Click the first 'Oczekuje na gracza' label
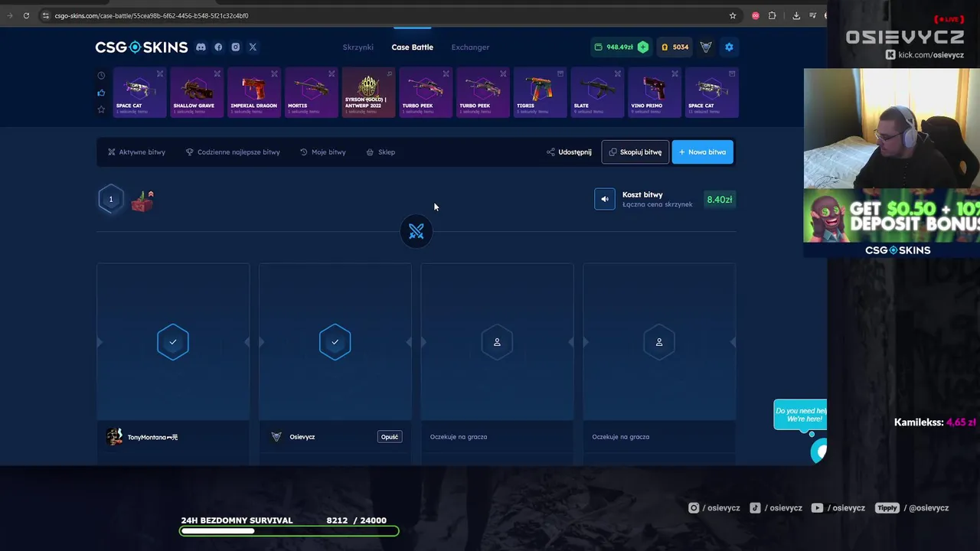The width and height of the screenshot is (980, 551). (459, 437)
